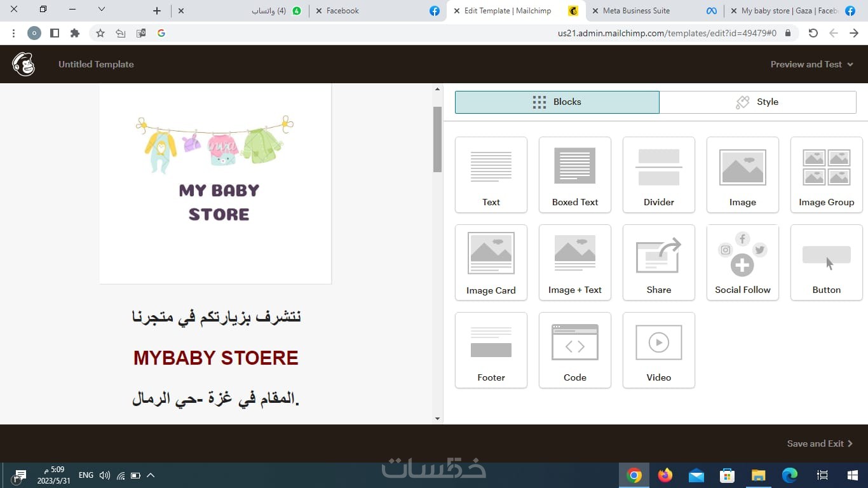Open the Preview and Test dropdown
Image resolution: width=868 pixels, height=488 pixels.
[x=811, y=64]
